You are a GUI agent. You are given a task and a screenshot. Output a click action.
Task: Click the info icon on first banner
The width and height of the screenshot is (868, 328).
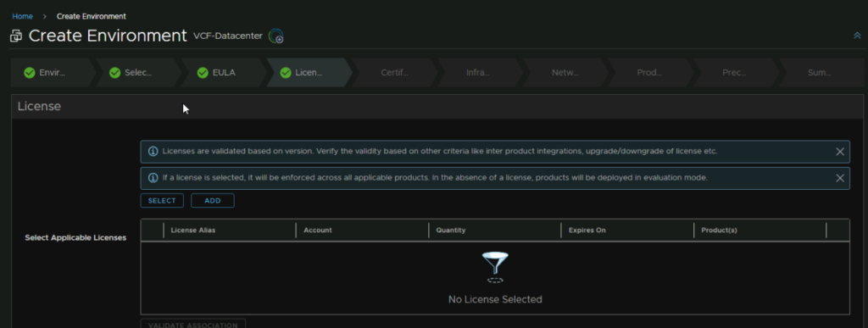[x=153, y=152]
